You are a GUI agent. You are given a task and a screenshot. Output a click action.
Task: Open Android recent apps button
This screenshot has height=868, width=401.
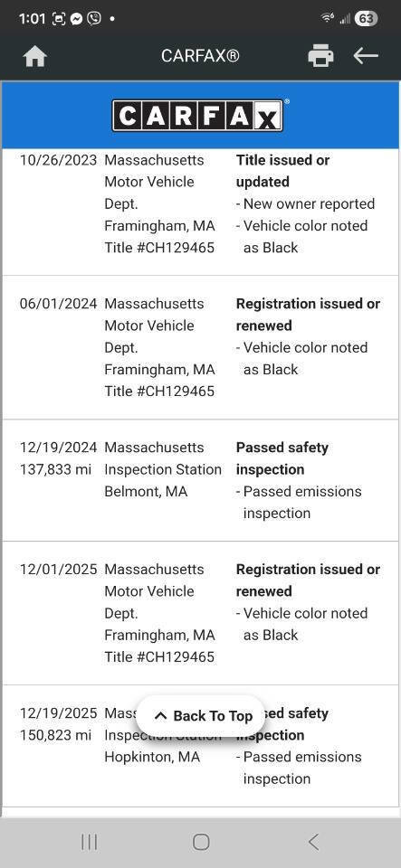89,842
